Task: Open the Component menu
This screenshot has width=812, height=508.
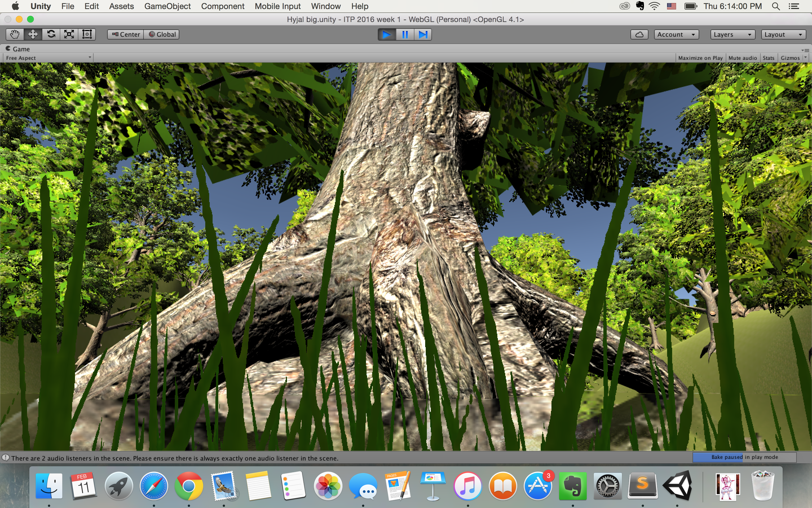Action: click(223, 6)
